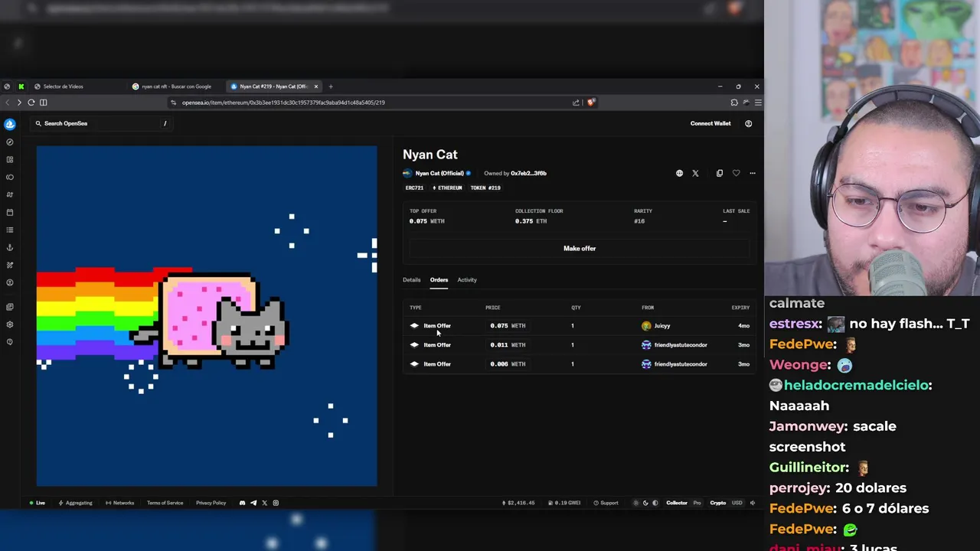Click the Aggregating footer item
The image size is (980, 551).
click(x=76, y=503)
